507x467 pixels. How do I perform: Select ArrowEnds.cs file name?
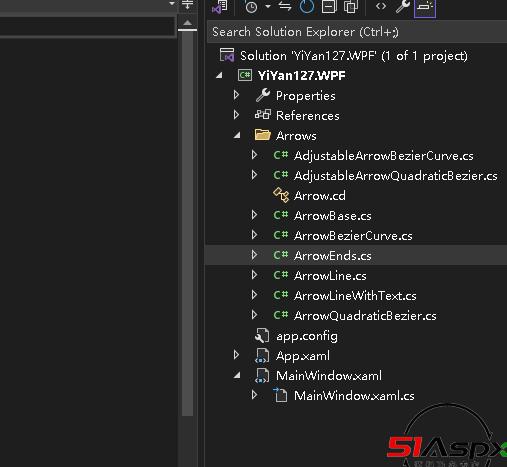333,256
